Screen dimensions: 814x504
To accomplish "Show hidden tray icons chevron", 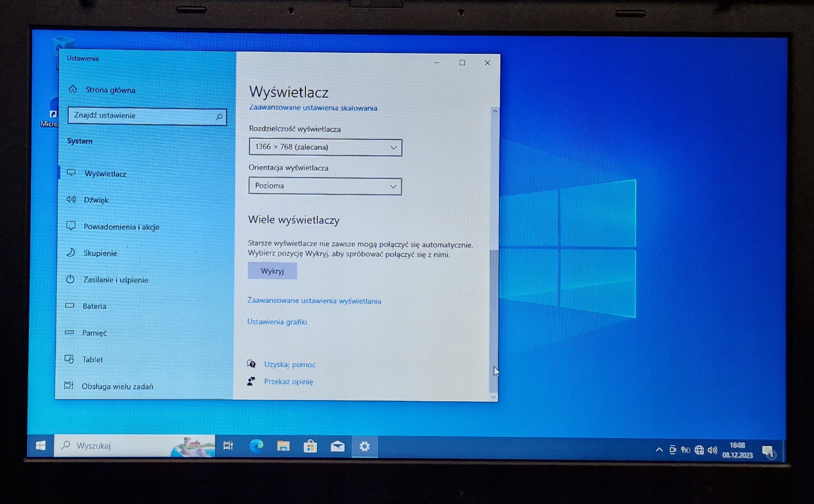I will pos(659,449).
